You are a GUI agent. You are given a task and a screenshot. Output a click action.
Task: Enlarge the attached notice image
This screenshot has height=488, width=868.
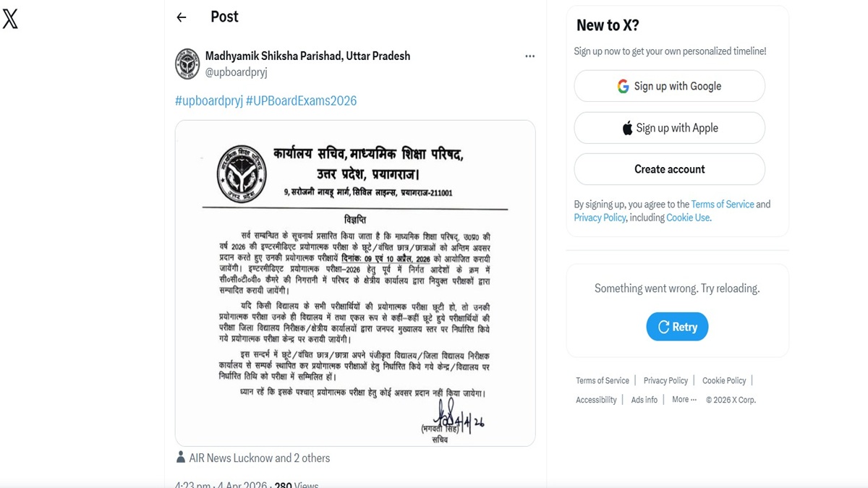(355, 283)
